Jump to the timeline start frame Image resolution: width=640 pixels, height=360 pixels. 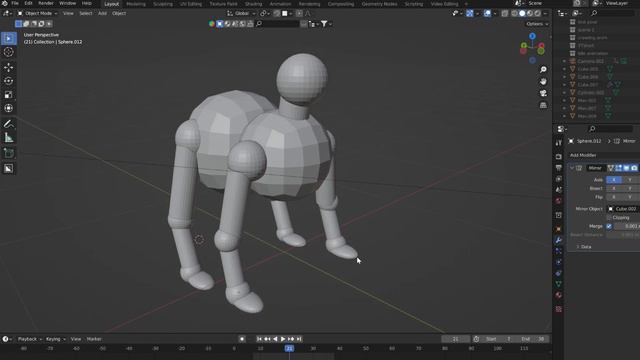pos(259,339)
